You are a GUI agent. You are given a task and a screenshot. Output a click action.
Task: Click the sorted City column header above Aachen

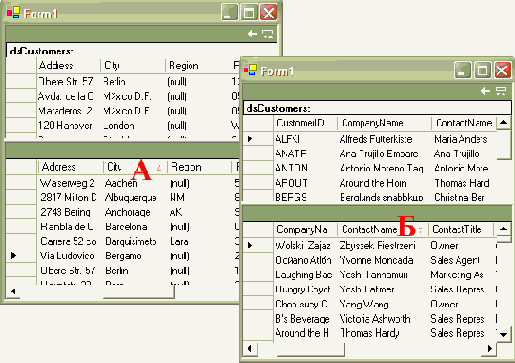coord(134,167)
